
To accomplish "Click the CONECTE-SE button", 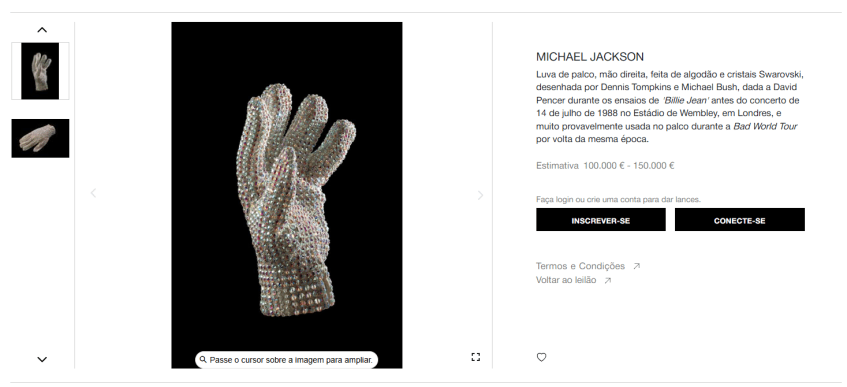I will click(740, 220).
